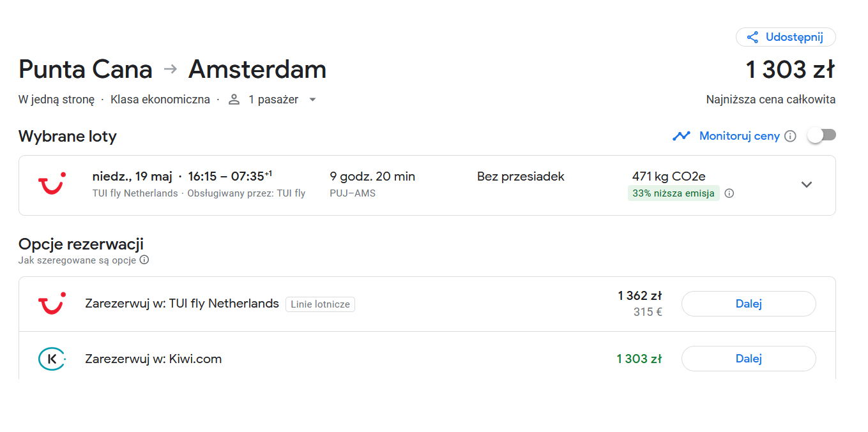Enable the Monitoruj ceny price tracking switch
This screenshot has height=432, width=868.
[x=821, y=135]
